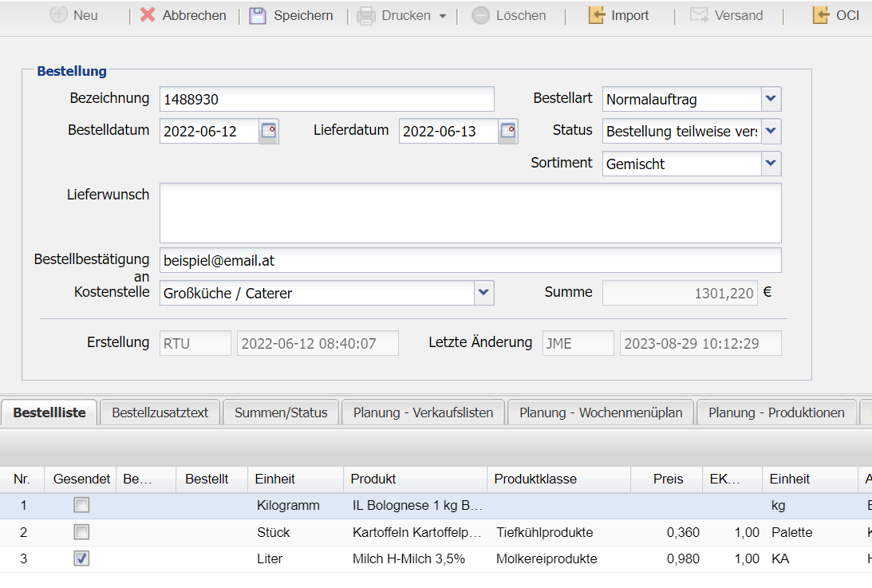Open the Bestelldatum calendar picker
Screen dimensions: 872x588
269,131
